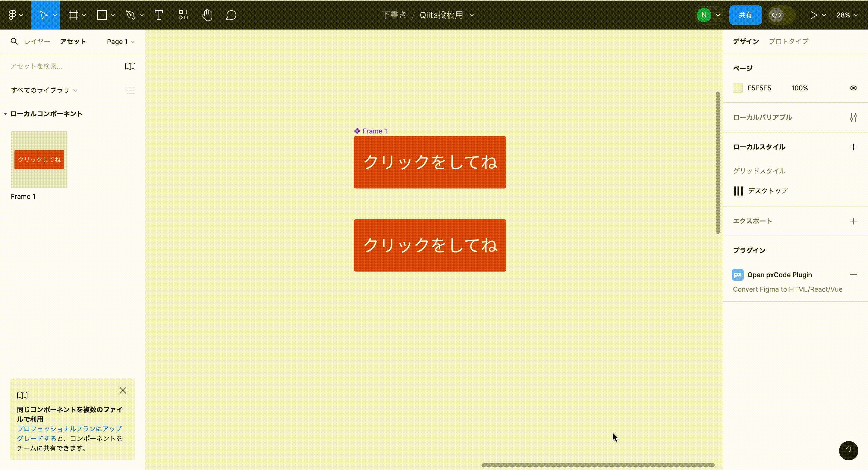
Task: Collapse the ローカルコンポーネント section
Action: click(x=5, y=114)
